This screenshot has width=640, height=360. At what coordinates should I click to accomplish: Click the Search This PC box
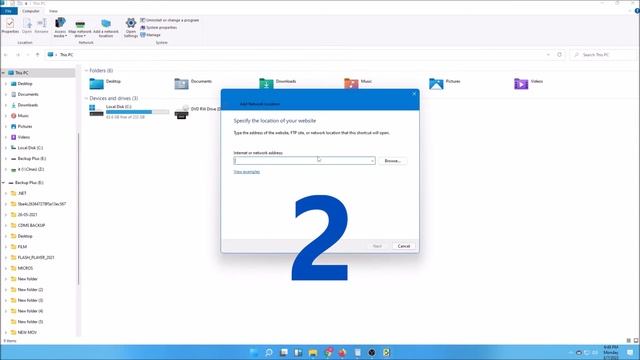click(602, 55)
